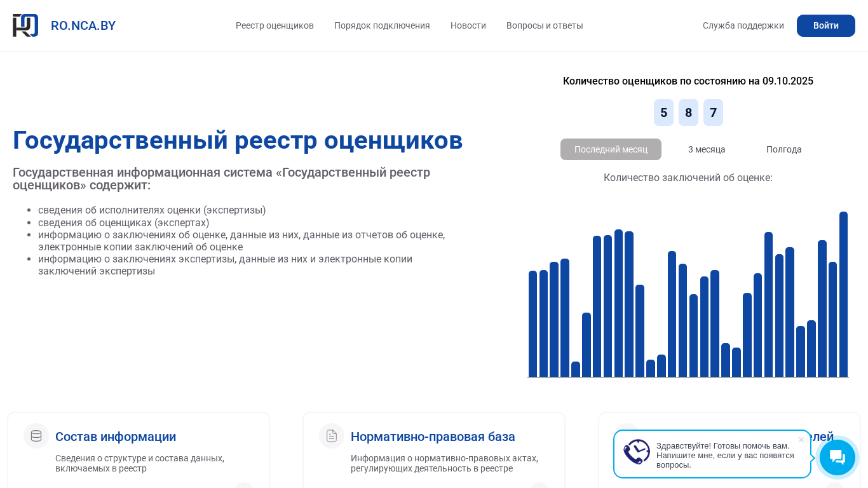Viewport: 868px width, 488px height.
Task: Switch chart period to Полгода
Action: 783,149
